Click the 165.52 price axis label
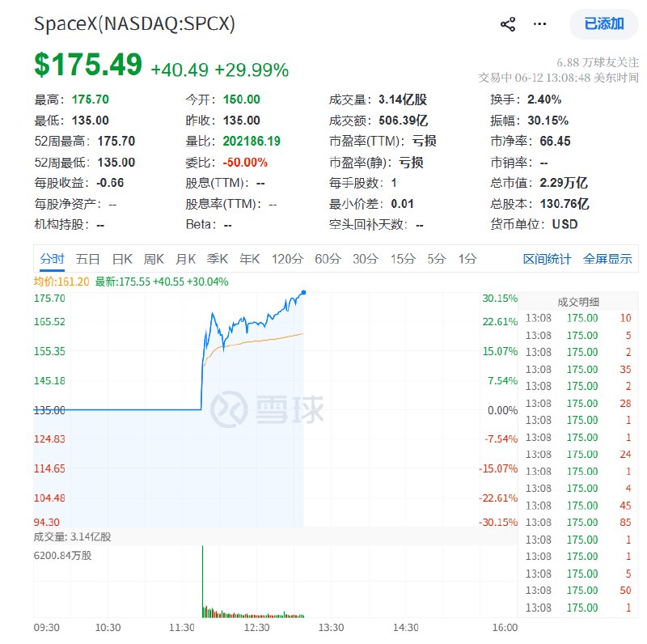647x644 pixels. click(49, 322)
